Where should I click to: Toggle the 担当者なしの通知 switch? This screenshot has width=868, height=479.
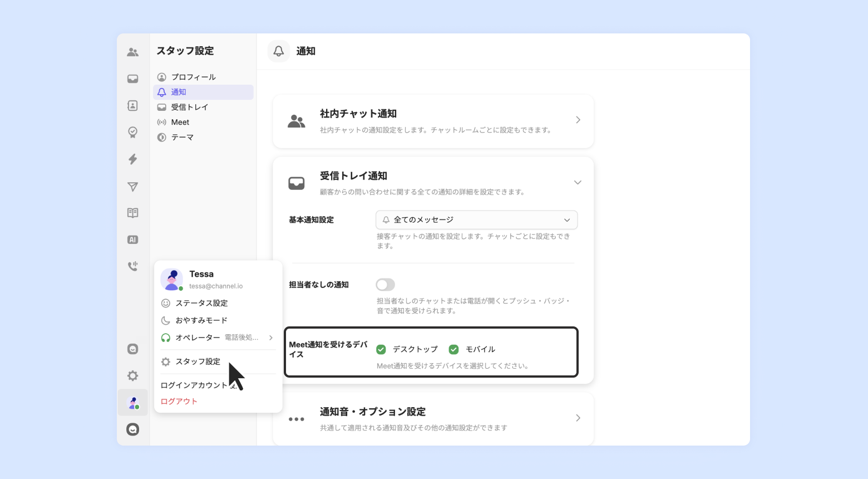pyautogui.click(x=385, y=285)
